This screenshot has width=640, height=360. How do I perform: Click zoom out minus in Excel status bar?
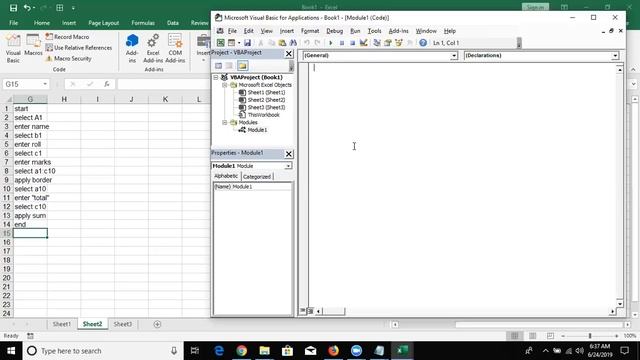(563, 336)
